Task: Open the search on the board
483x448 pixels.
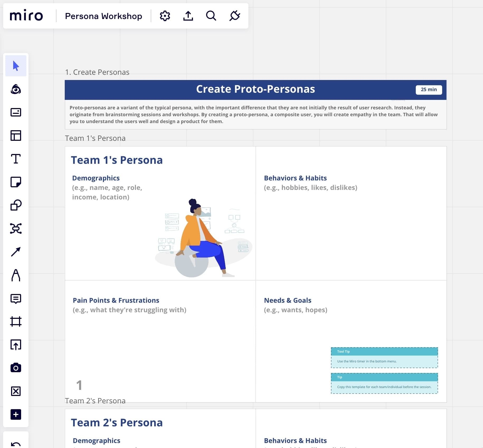Action: pos(211,16)
